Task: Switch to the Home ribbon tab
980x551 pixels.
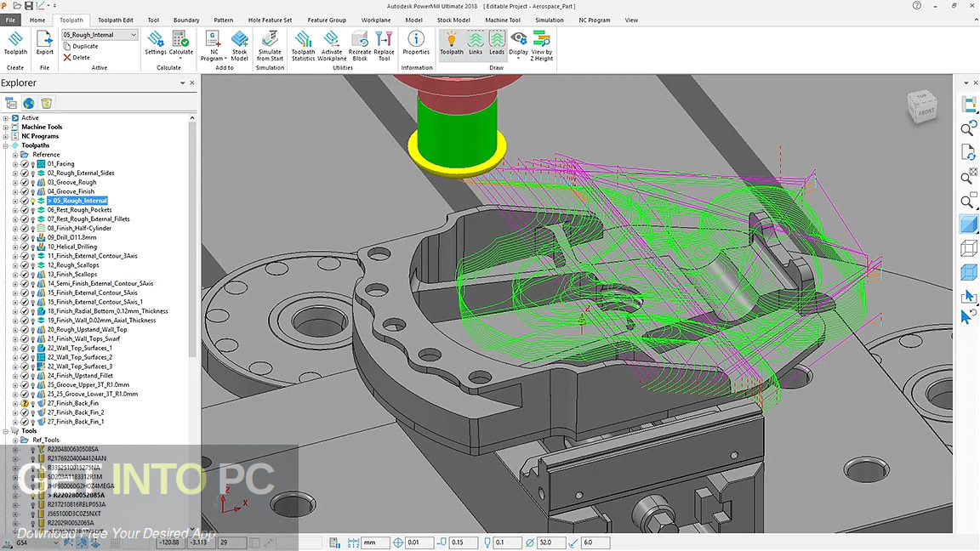Action: 37,20
